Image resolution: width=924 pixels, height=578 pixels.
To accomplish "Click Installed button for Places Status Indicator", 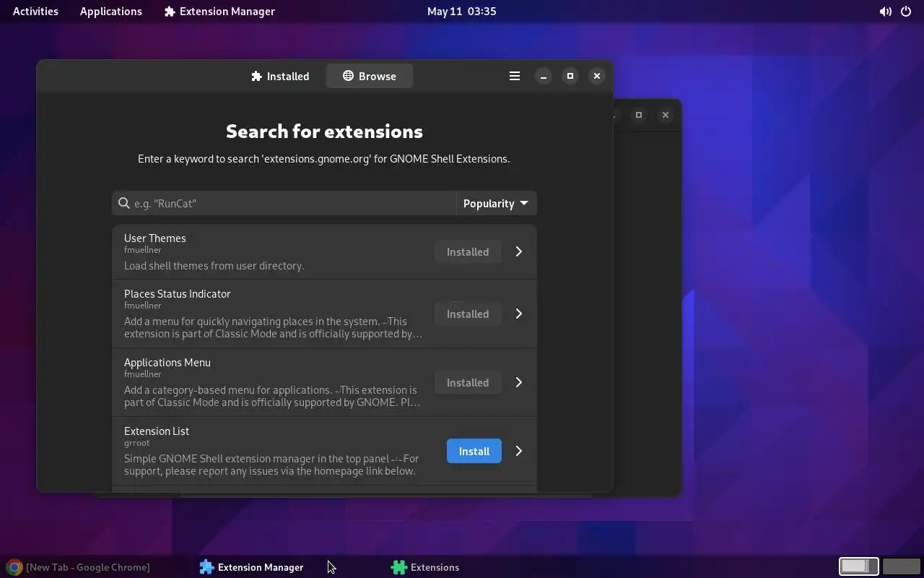I will 468,314.
